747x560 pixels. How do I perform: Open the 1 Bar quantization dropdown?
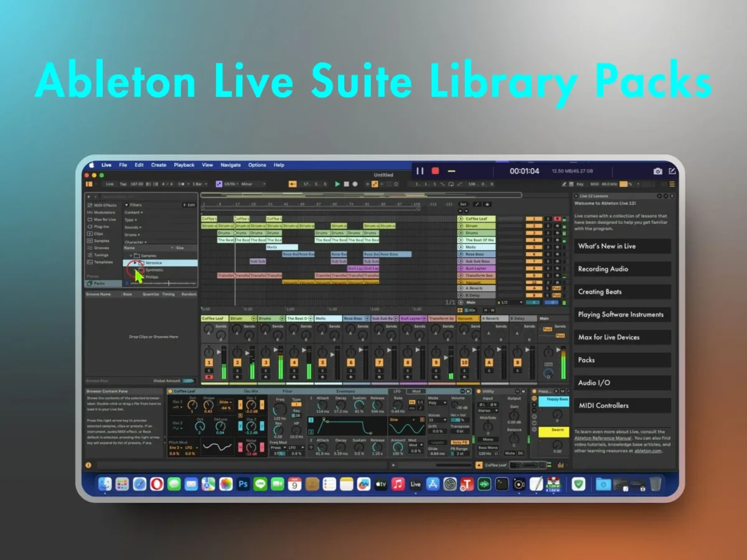tap(200, 184)
